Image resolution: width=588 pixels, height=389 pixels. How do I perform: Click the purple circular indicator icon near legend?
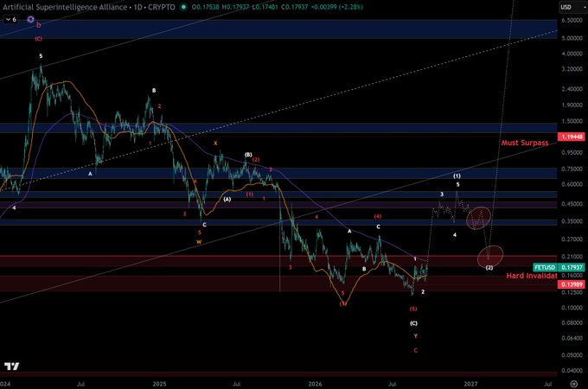point(31,19)
